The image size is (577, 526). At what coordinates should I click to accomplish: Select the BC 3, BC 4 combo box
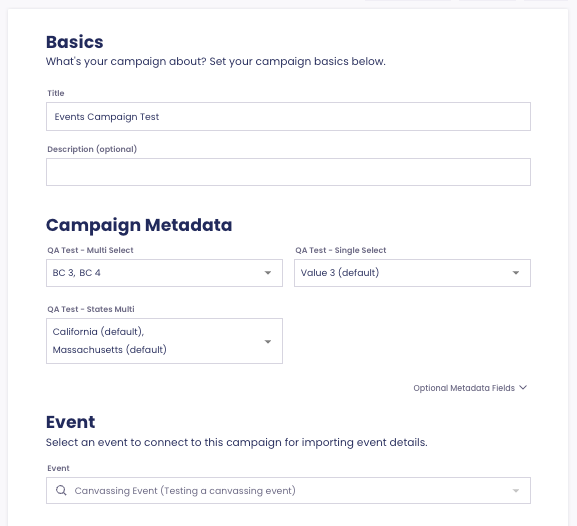pyautogui.click(x=164, y=273)
